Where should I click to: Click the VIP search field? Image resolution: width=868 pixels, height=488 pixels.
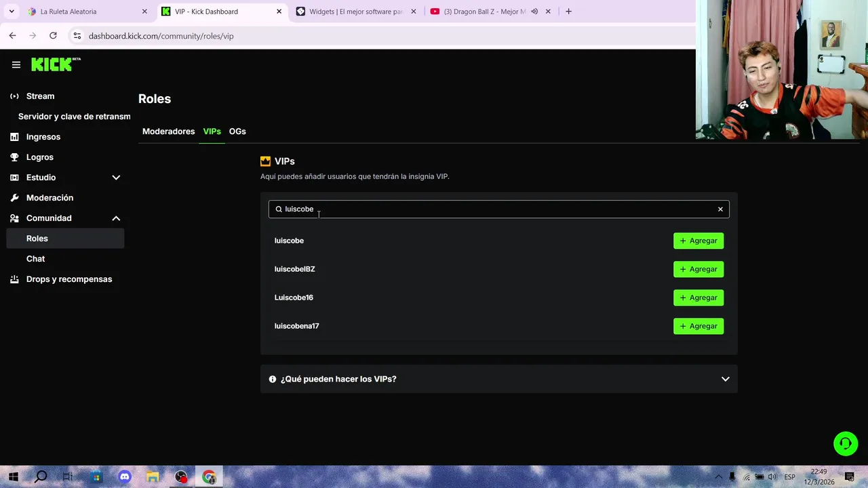[x=499, y=209]
